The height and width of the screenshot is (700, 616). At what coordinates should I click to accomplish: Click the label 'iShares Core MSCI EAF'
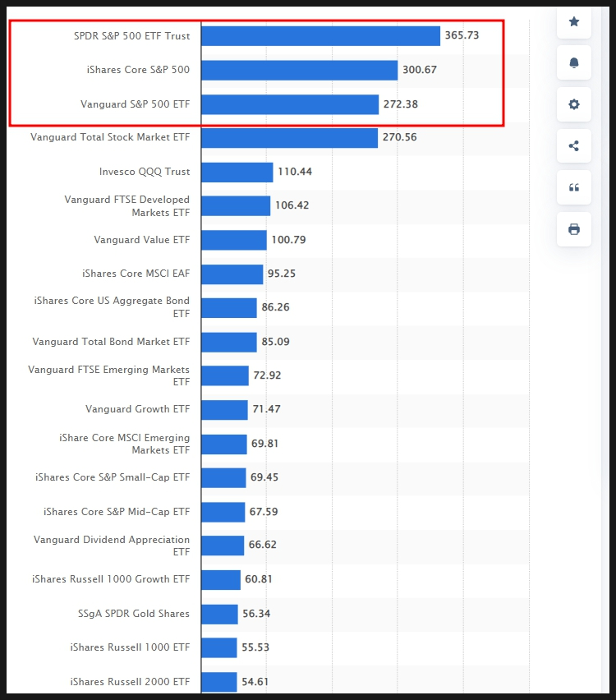(x=136, y=274)
